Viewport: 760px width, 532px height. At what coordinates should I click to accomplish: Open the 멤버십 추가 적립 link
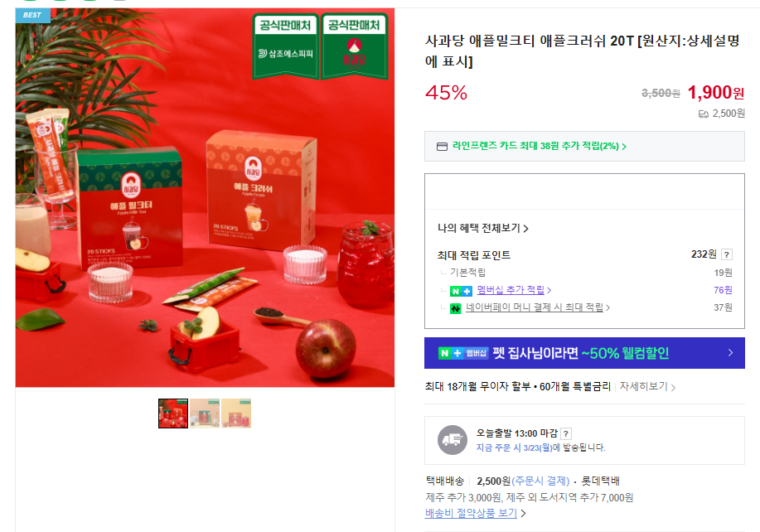click(514, 290)
